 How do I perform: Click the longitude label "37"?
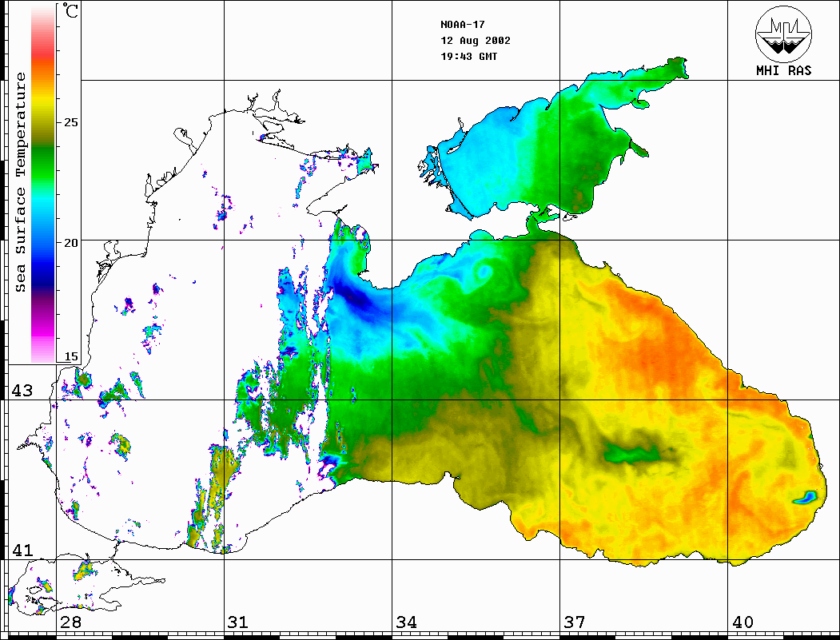(x=575, y=622)
